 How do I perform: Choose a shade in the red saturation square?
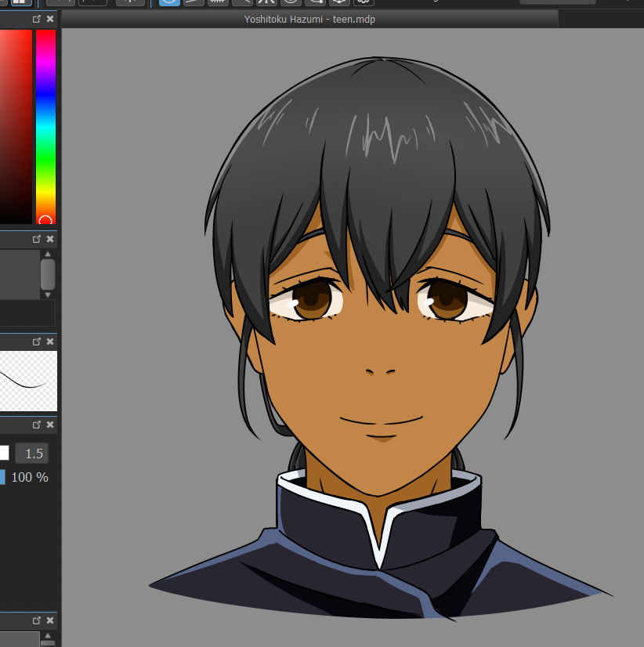(16, 127)
